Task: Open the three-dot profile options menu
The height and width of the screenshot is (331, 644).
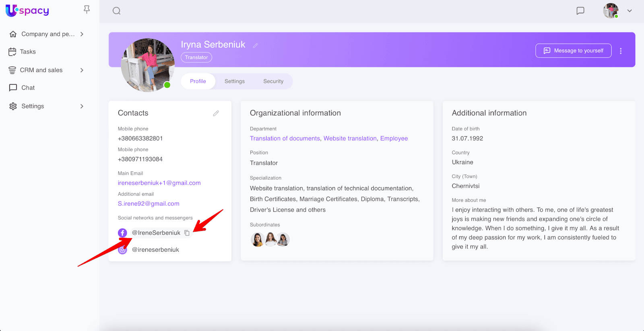Action: point(621,51)
